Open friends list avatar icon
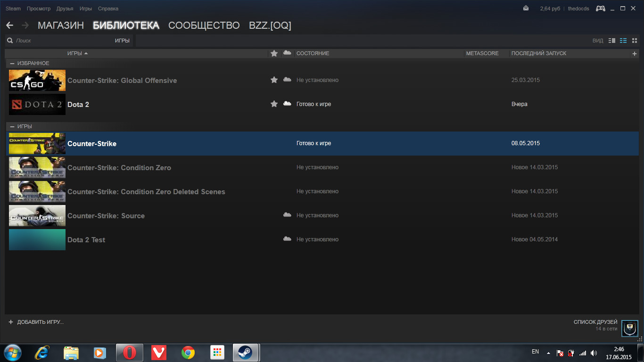The width and height of the screenshot is (644, 362). pyautogui.click(x=630, y=329)
